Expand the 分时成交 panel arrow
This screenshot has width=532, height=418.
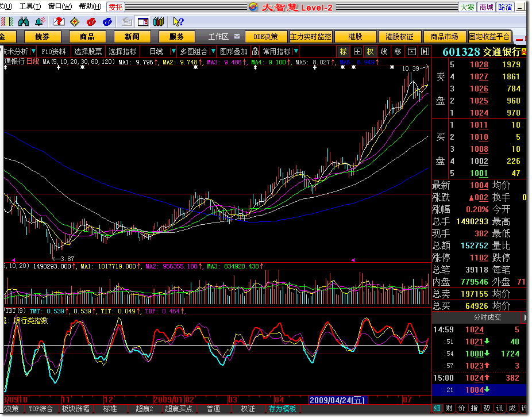pyautogui.click(x=525, y=318)
